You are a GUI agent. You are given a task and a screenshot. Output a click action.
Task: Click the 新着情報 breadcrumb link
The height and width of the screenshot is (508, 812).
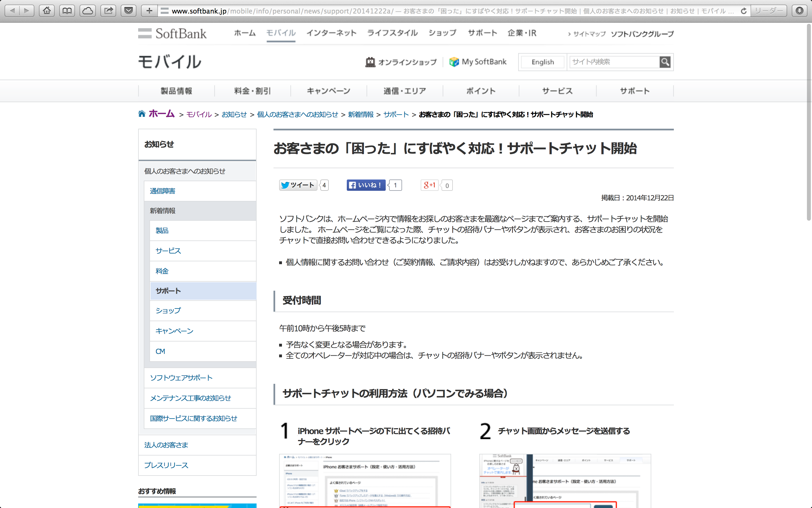(x=361, y=115)
